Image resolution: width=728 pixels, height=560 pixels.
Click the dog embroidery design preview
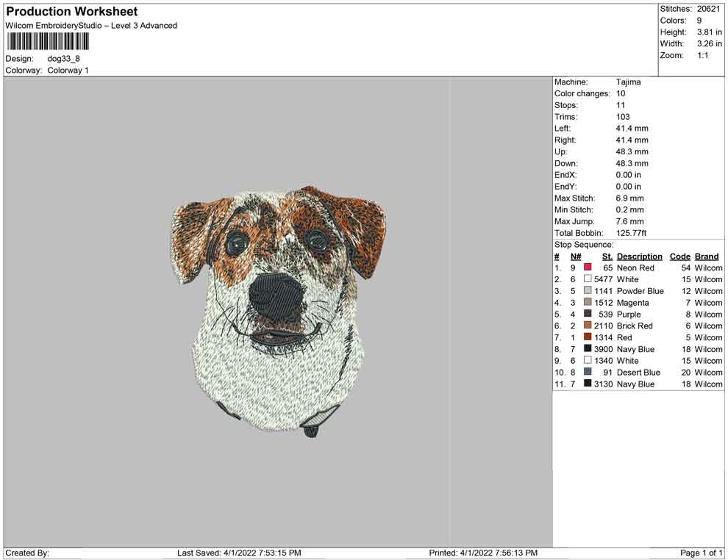click(279, 309)
